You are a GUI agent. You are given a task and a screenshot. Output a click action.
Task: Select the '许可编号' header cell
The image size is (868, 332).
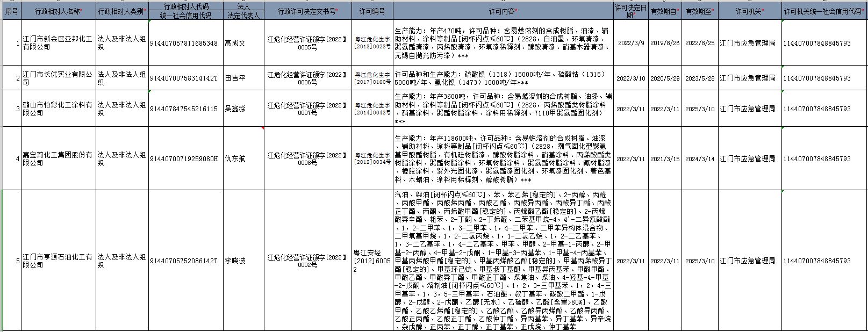(x=372, y=11)
